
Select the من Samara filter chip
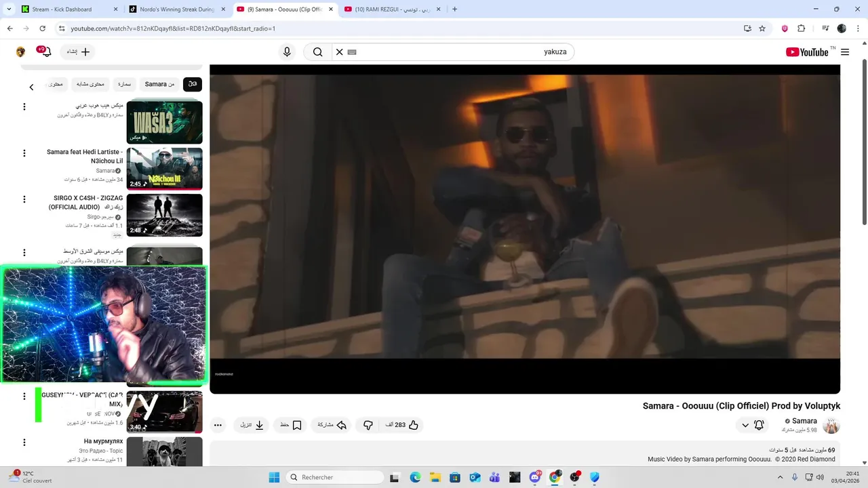click(159, 84)
